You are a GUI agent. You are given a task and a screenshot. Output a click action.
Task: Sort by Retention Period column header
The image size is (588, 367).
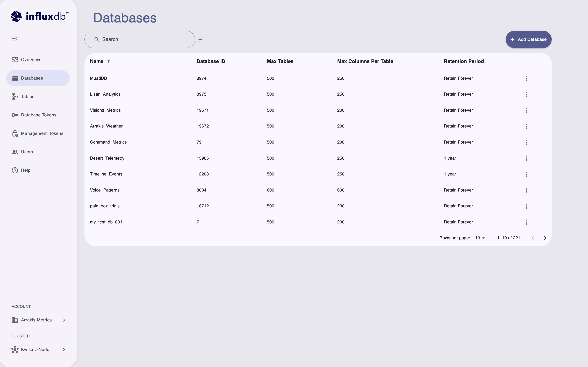point(464,61)
